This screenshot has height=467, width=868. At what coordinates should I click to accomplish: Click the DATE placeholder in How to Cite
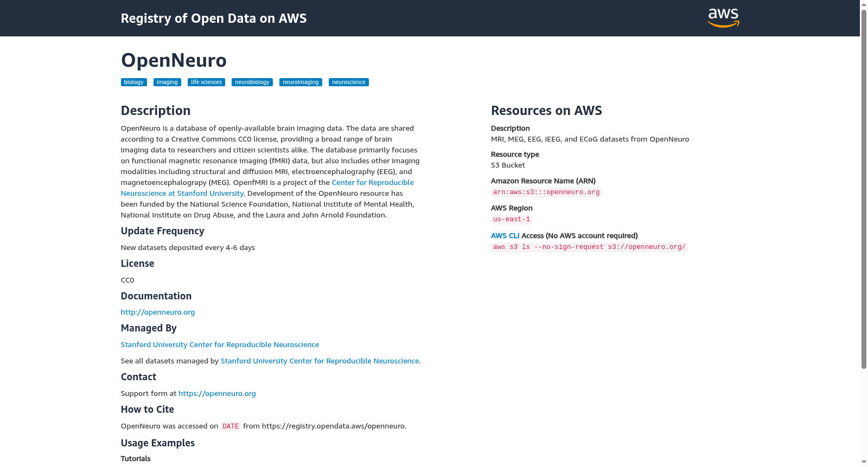point(231,427)
